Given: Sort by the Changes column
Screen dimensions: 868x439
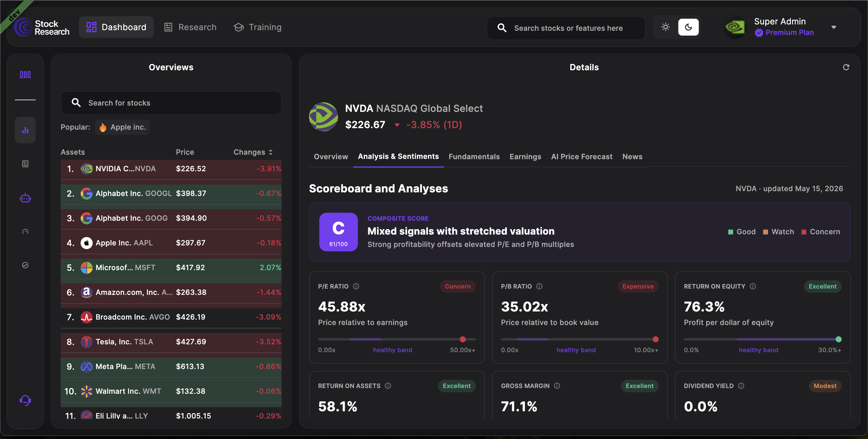Looking at the screenshot, I should pyautogui.click(x=253, y=152).
